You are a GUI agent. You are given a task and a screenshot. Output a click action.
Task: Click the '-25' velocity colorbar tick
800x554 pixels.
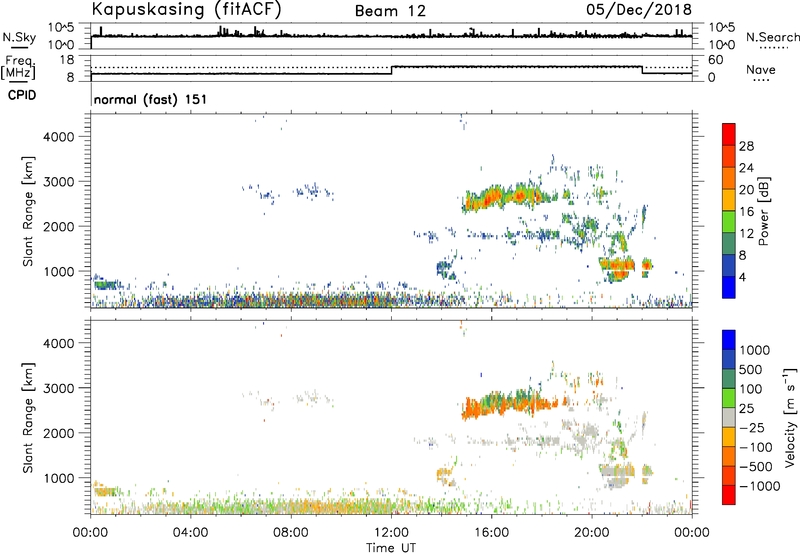[x=752, y=427]
